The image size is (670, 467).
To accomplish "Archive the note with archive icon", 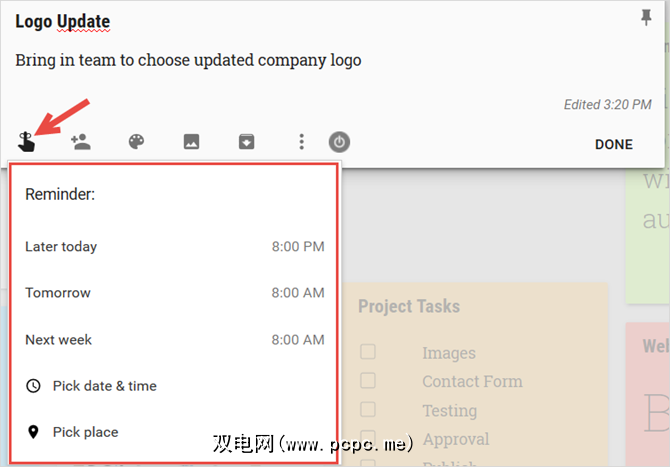I will coord(246,142).
